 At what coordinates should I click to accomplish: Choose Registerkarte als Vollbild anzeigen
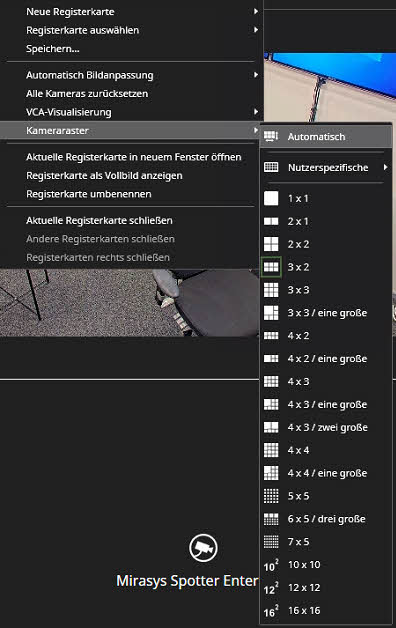click(131, 175)
